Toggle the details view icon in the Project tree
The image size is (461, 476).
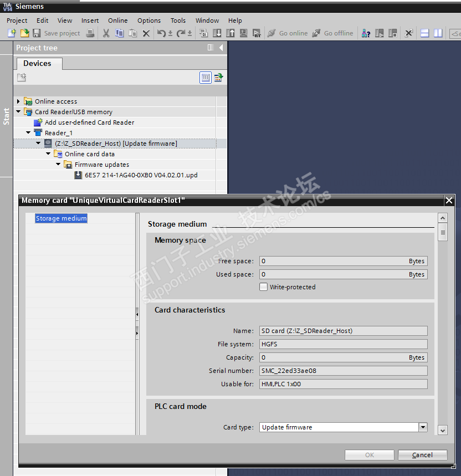(x=206, y=78)
